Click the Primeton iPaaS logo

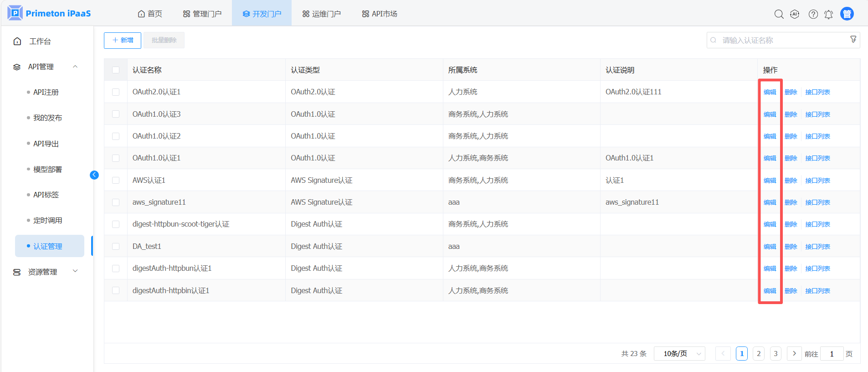(x=49, y=13)
